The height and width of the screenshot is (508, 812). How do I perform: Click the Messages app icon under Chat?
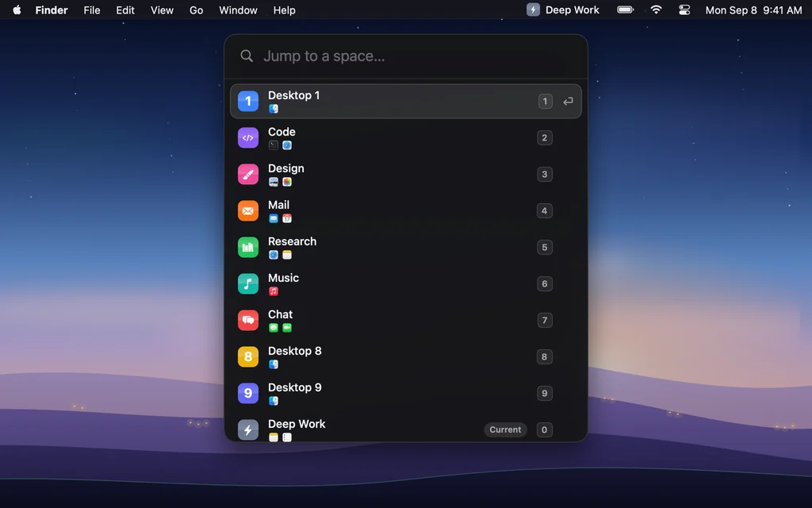[x=274, y=328]
